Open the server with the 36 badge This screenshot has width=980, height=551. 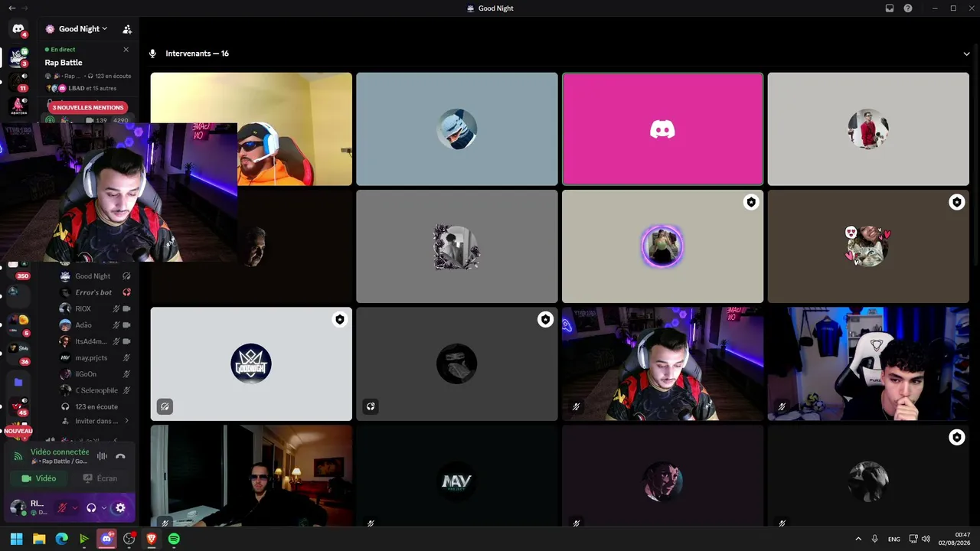click(x=17, y=352)
